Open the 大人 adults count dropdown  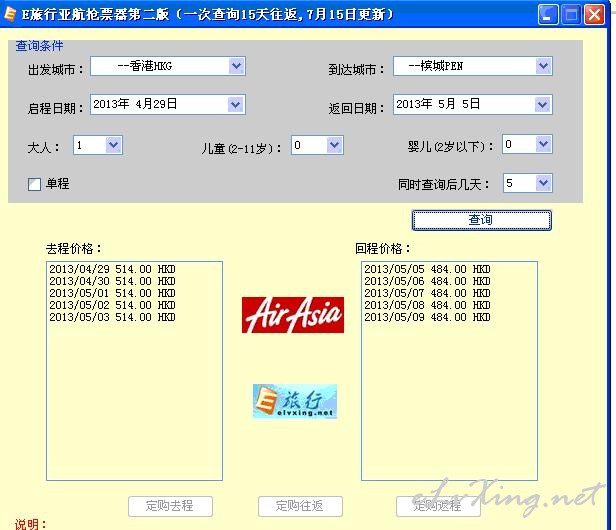point(114,145)
